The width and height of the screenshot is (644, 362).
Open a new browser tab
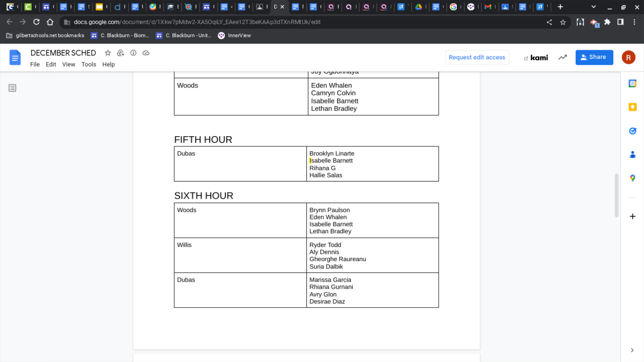click(x=560, y=7)
